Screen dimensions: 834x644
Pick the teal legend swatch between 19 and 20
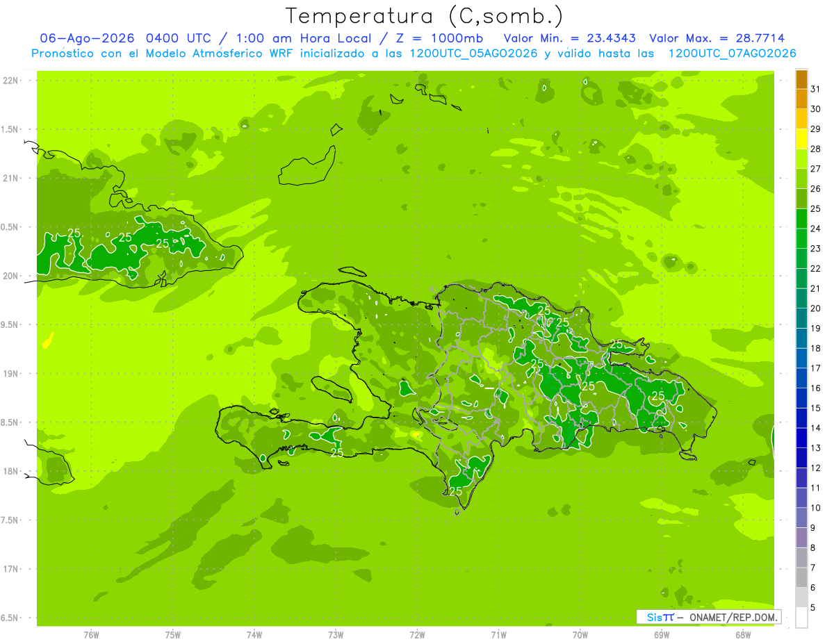[801, 318]
